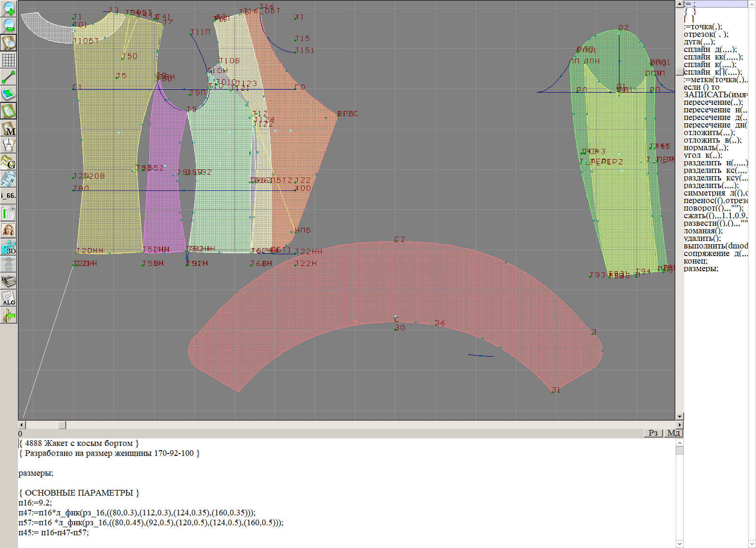Click the zoom in magnifier icon
The height and width of the screenshot is (548, 756).
9,9
